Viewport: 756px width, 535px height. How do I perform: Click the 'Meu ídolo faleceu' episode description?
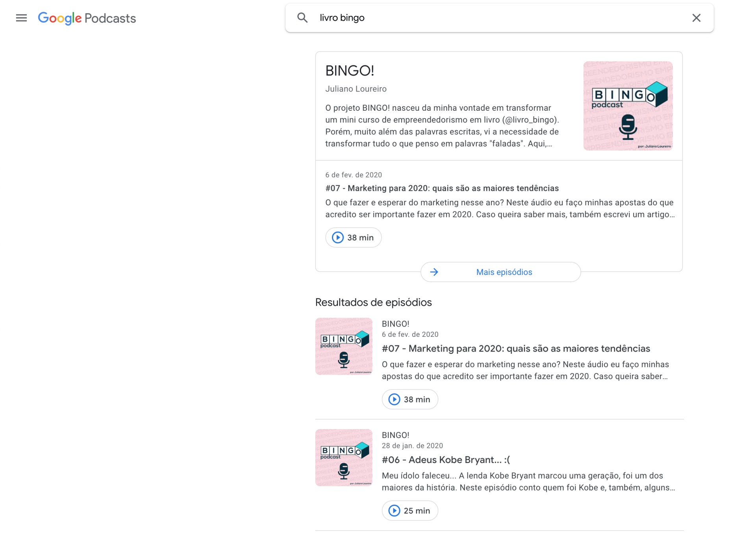coord(528,481)
